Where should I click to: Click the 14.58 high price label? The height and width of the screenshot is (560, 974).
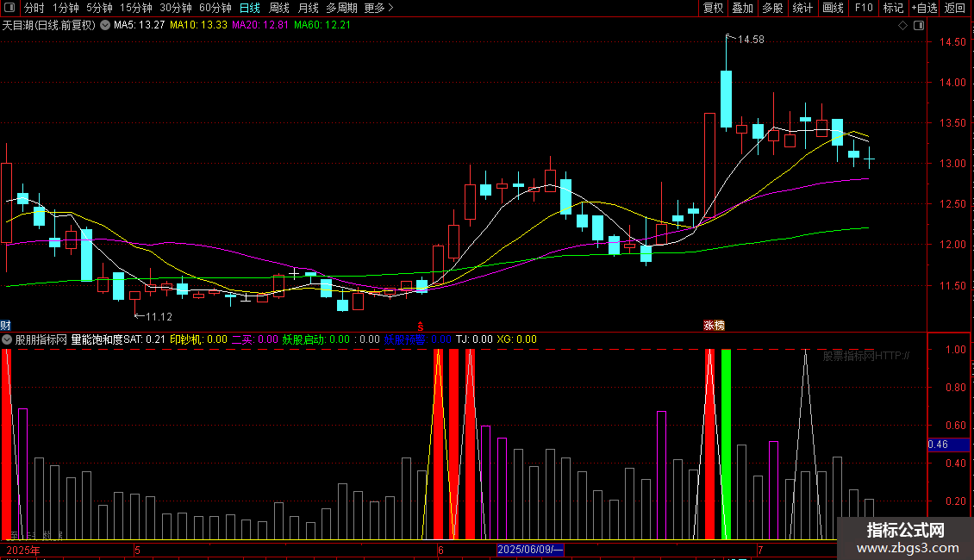pos(751,40)
